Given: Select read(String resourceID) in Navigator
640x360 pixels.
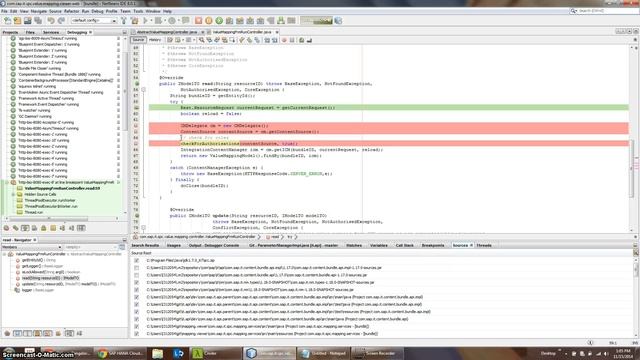Looking at the screenshot, I should [50, 278].
